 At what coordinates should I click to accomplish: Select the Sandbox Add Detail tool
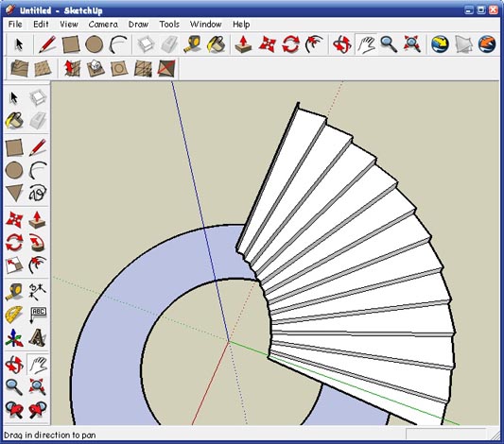pyautogui.click(x=143, y=68)
